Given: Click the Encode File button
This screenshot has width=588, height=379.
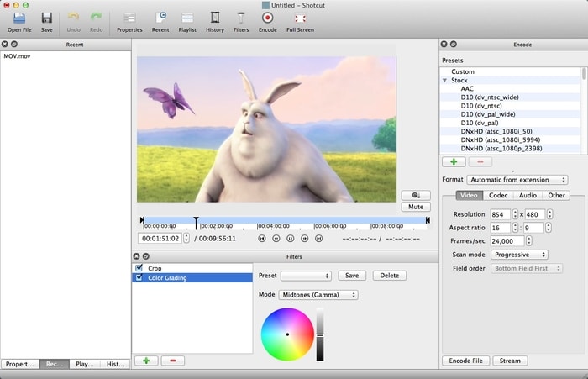Looking at the screenshot, I should coord(465,361).
